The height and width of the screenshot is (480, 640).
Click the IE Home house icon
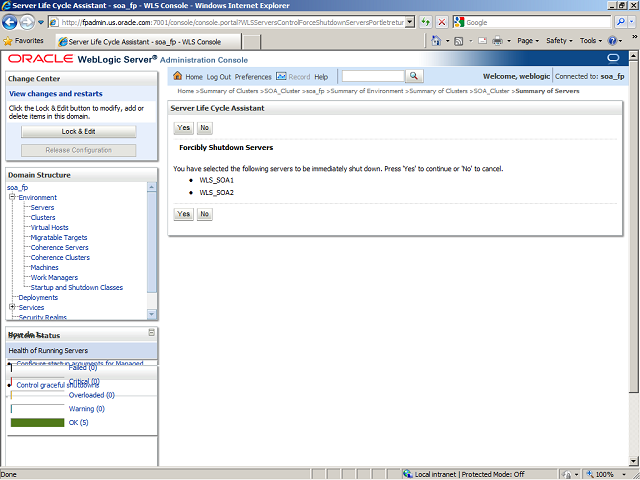(438, 41)
